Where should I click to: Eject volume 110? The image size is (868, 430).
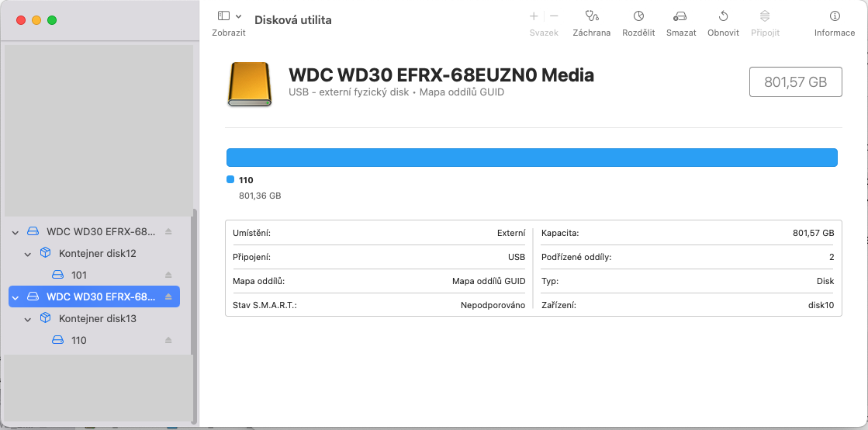(x=168, y=340)
